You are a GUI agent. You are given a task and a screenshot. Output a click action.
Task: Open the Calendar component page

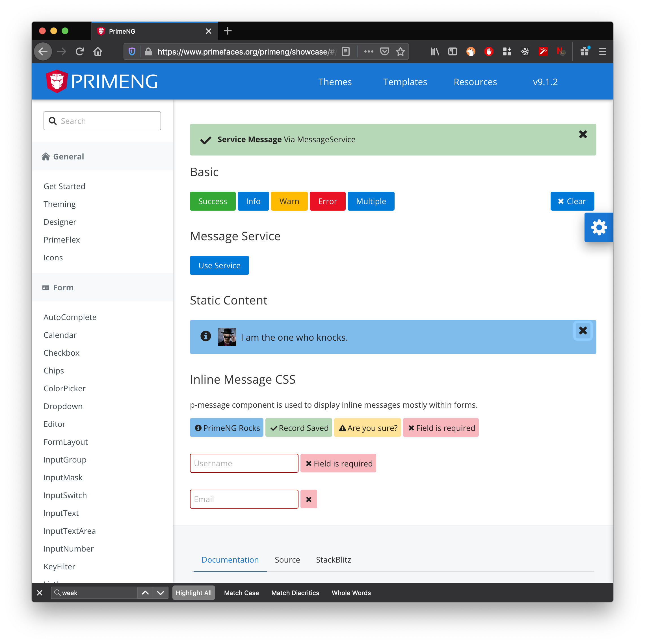(60, 335)
